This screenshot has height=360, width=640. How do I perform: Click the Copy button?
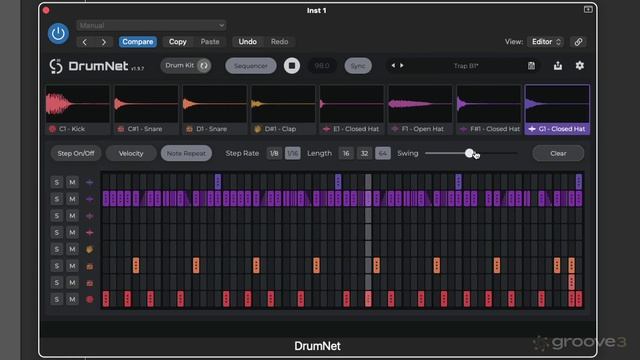click(178, 42)
